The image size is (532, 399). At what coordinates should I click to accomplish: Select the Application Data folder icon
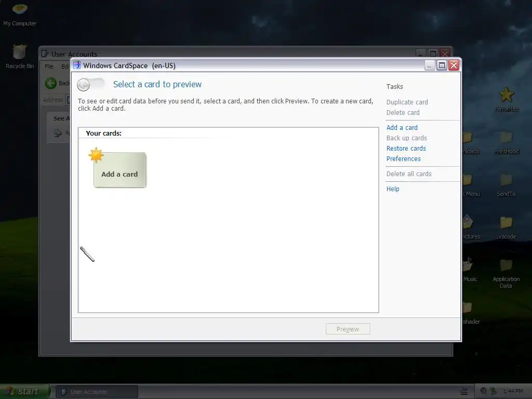[506, 273]
